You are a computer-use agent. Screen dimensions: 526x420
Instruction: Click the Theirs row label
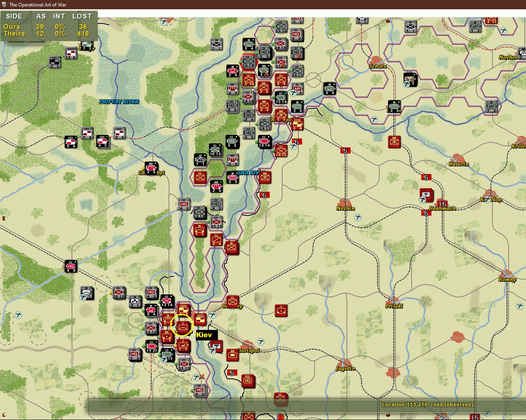tap(14, 34)
